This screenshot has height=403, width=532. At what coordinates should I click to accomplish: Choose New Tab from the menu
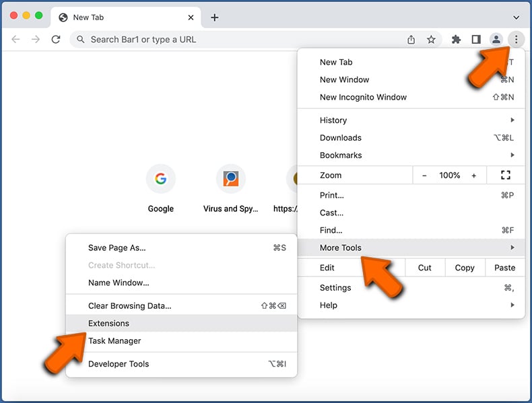coord(411,62)
